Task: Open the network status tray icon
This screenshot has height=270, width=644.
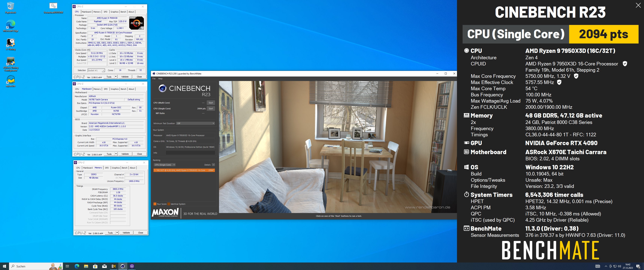Action: click(x=615, y=266)
